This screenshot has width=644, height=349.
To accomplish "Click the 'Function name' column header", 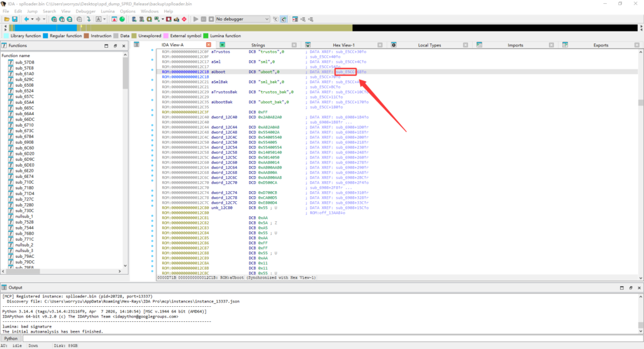I will point(16,55).
